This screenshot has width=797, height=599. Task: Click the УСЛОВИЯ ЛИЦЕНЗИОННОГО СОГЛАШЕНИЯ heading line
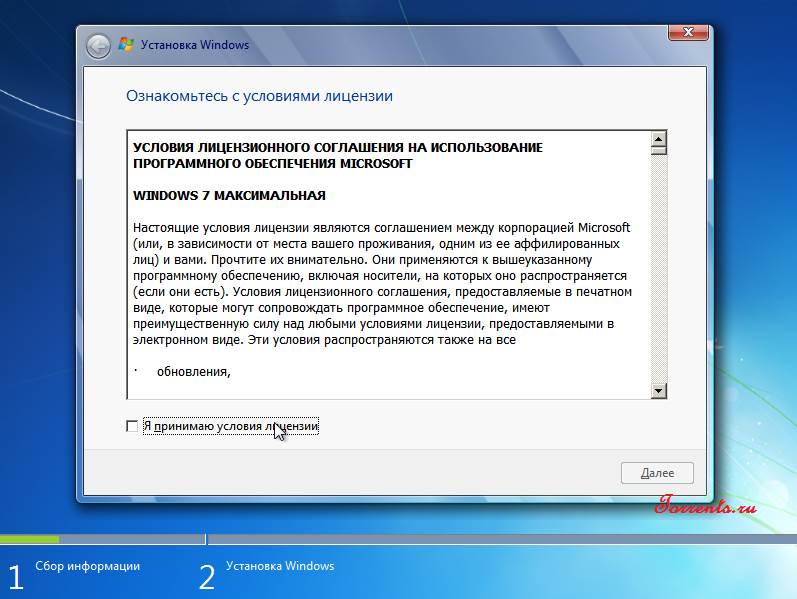coord(338,147)
